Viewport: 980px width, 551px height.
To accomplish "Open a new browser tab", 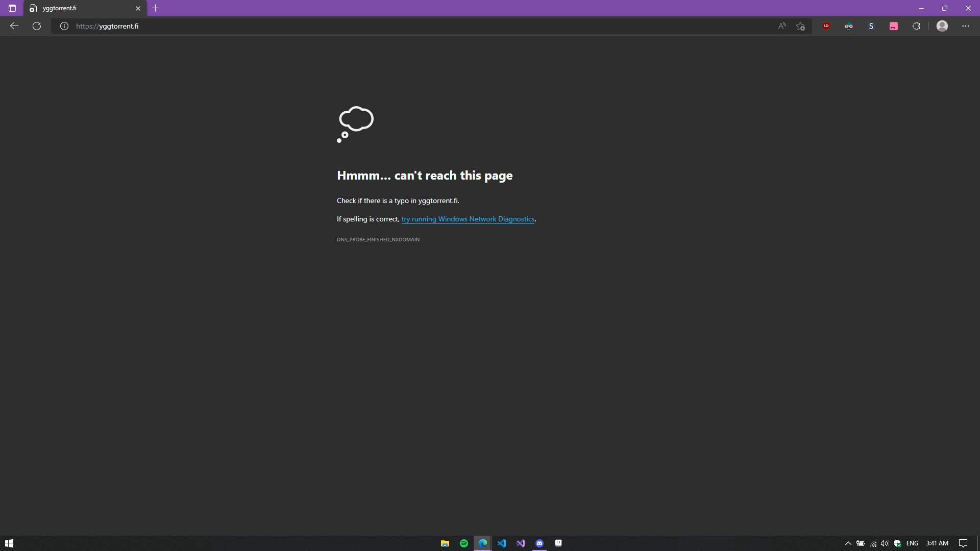I will 156,8.
